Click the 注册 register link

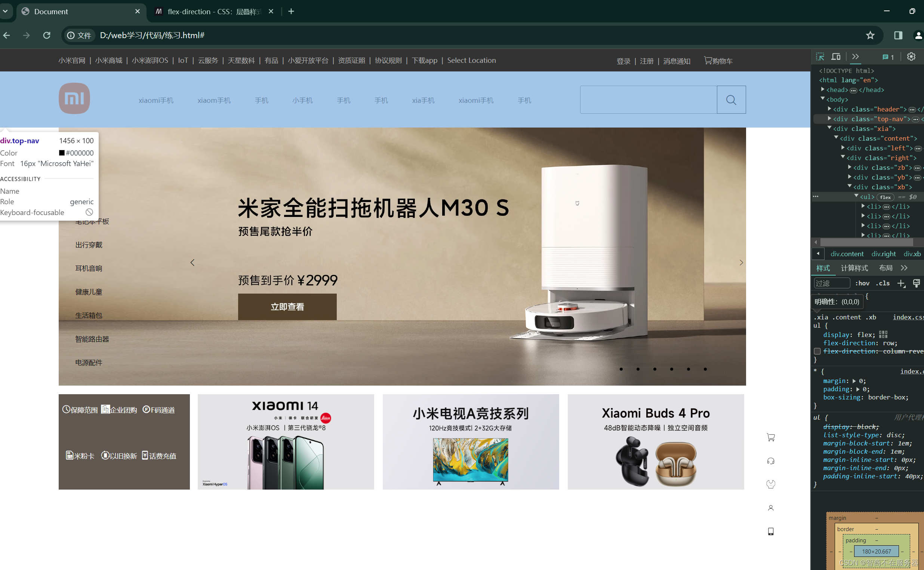(646, 61)
